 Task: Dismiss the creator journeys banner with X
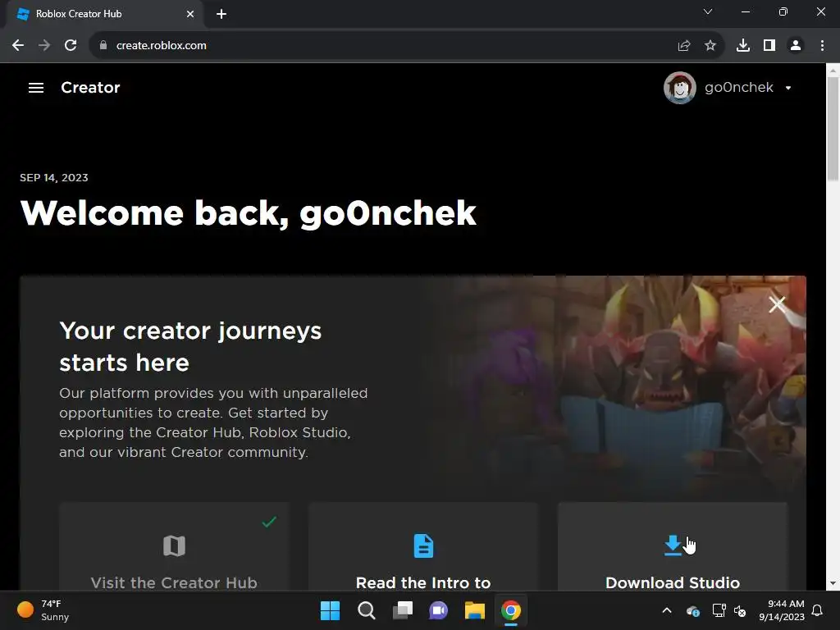777,304
